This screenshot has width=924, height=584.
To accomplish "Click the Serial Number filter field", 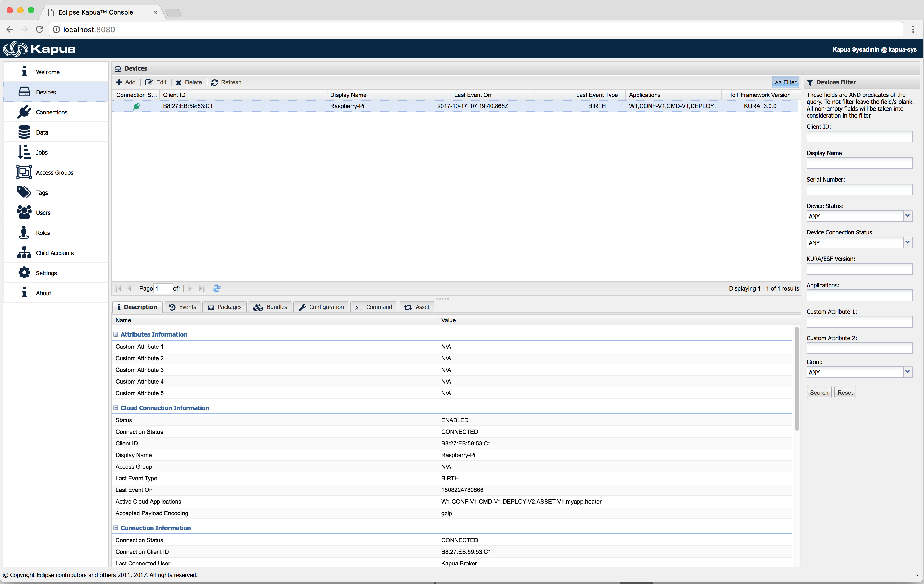I will [x=859, y=190].
